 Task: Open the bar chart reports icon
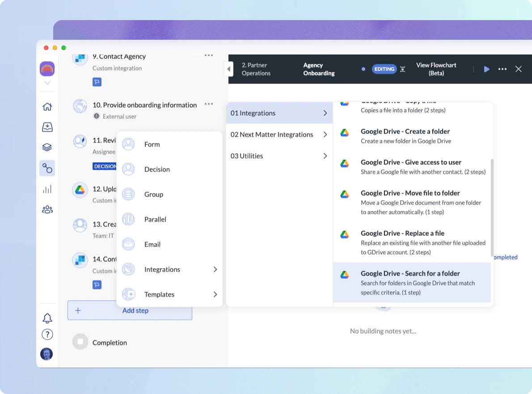(x=47, y=189)
